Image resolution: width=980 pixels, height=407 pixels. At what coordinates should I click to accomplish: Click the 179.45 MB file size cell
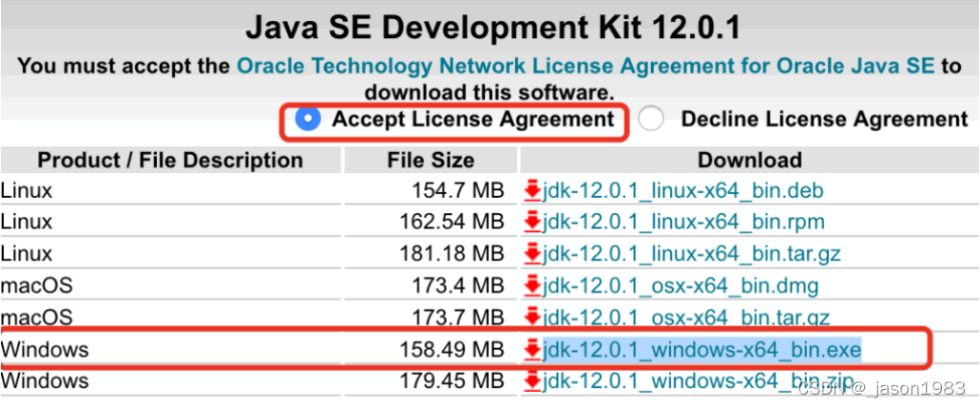click(x=452, y=381)
